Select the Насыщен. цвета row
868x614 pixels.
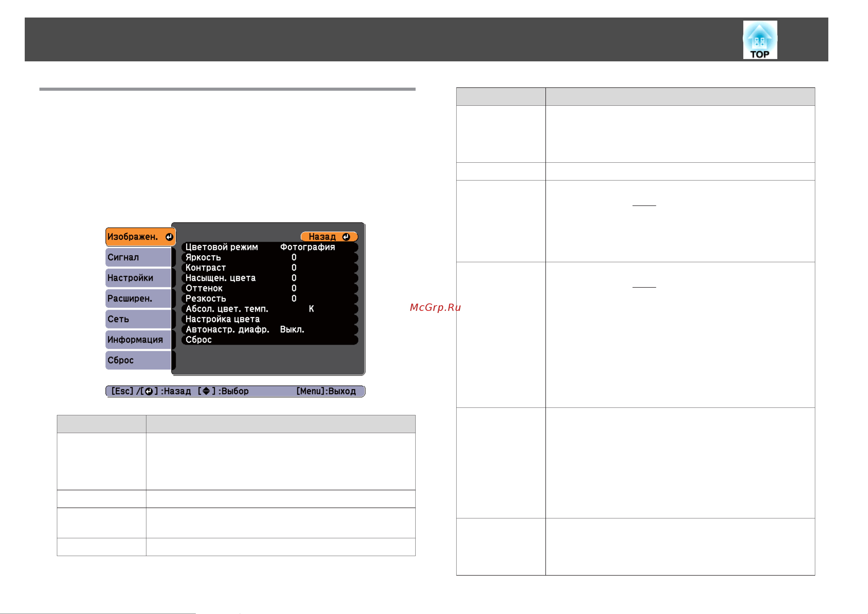(269, 278)
